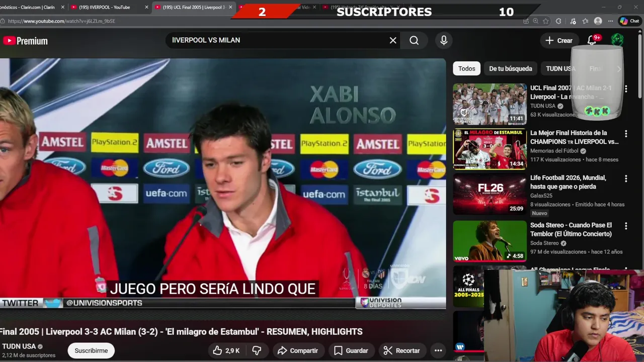Show more chips with the right arrow
The height and width of the screenshot is (362, 644).
pos(619,69)
